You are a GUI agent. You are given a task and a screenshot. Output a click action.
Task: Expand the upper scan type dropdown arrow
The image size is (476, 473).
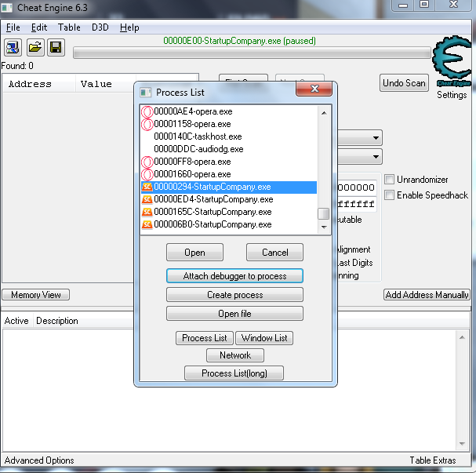pyautogui.click(x=375, y=139)
